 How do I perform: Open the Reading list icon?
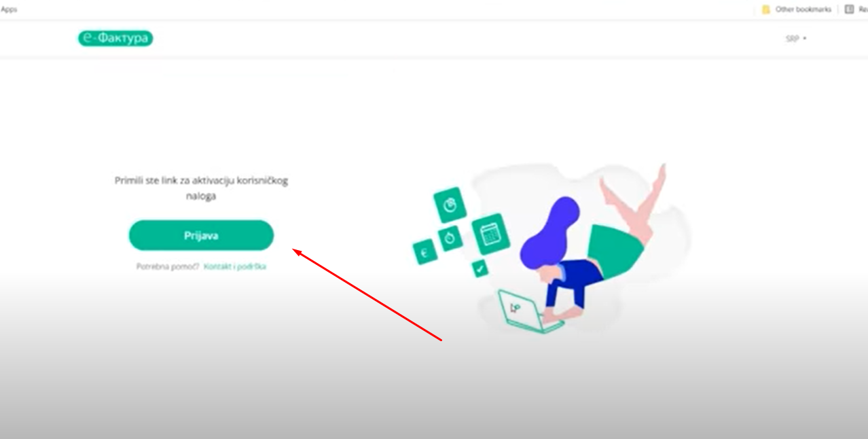(x=849, y=10)
